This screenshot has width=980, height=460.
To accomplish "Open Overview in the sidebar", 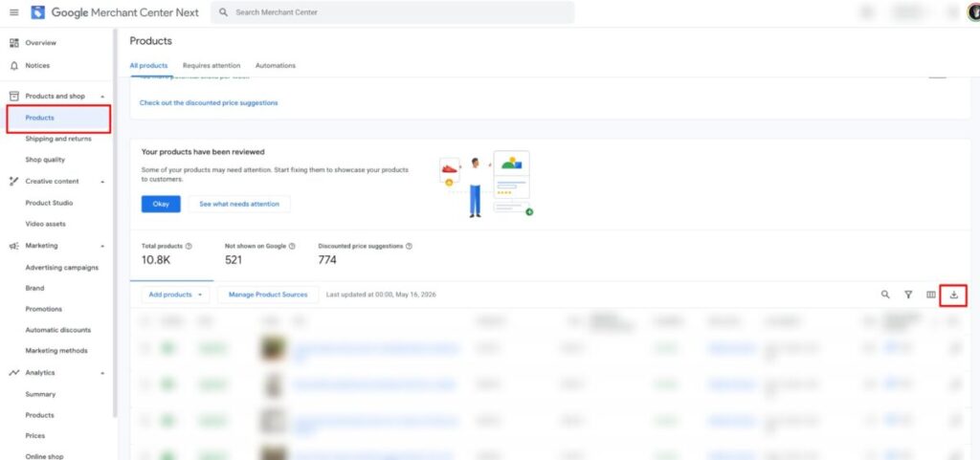I will tap(40, 43).
